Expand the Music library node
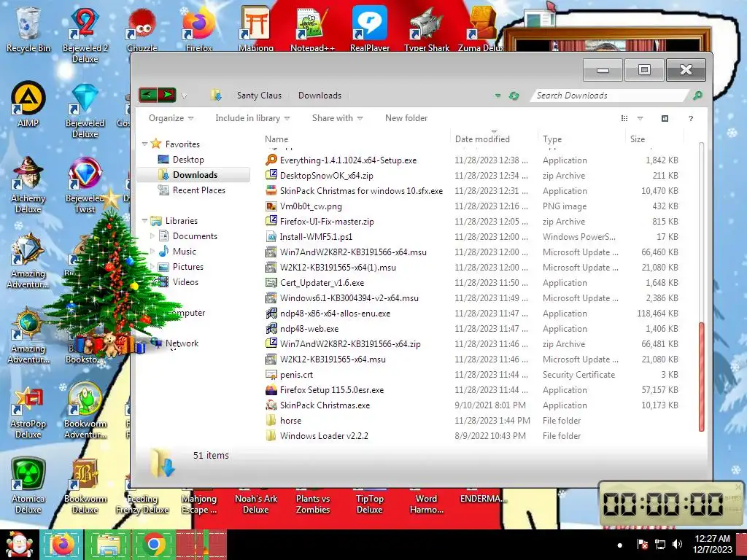The height and width of the screenshot is (560, 747). pos(152,251)
